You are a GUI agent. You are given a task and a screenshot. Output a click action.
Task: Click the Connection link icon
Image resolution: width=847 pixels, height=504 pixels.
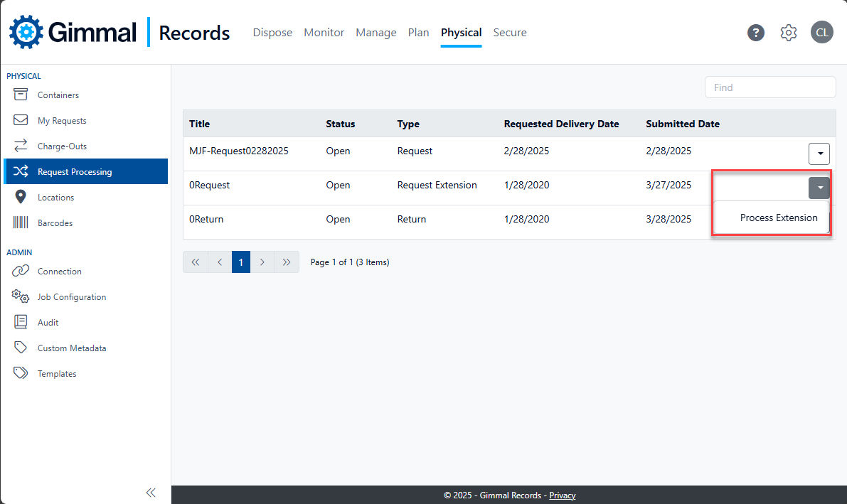(x=21, y=271)
